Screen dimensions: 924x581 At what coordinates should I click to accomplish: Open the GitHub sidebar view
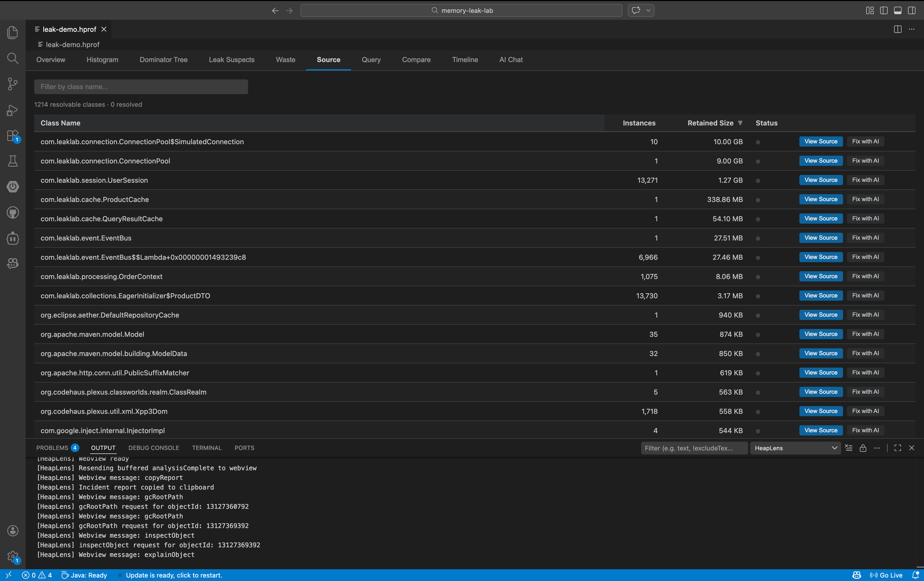coord(13,212)
